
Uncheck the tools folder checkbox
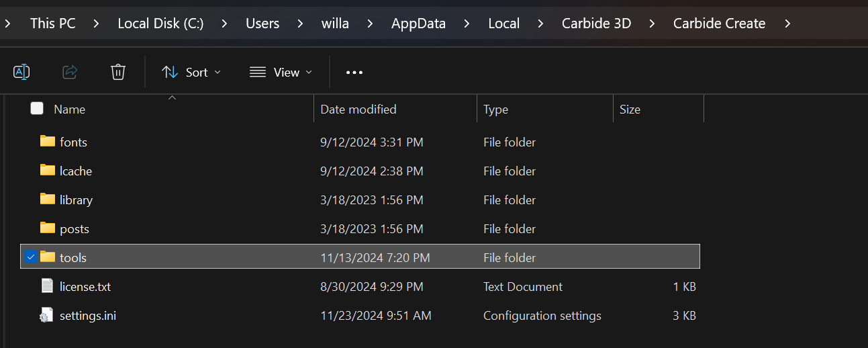click(30, 257)
